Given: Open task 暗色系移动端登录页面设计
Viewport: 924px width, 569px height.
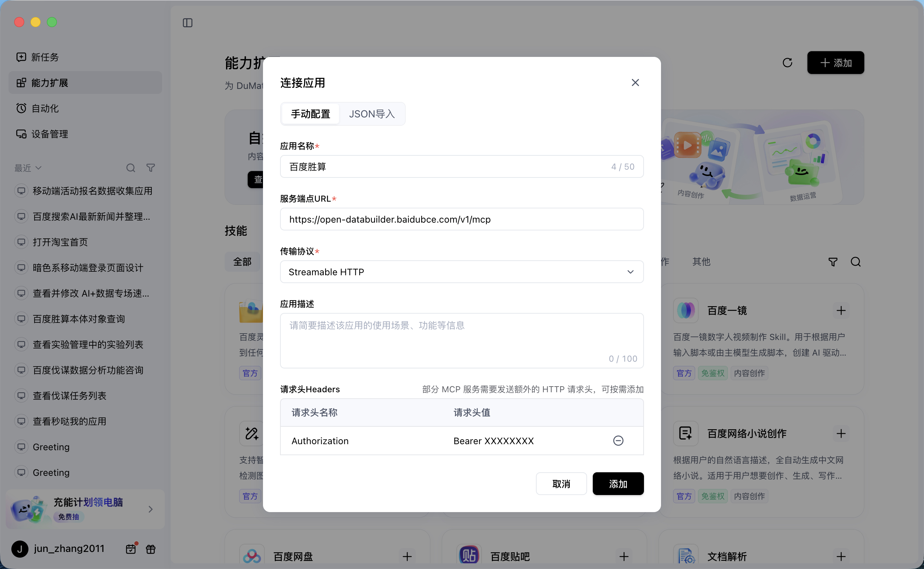Looking at the screenshot, I should click(85, 267).
